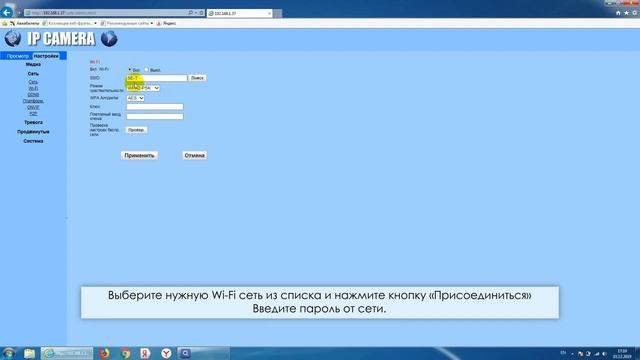Open the DDNS settings link
Image resolution: width=640 pixels, height=360 pixels.
point(33,95)
